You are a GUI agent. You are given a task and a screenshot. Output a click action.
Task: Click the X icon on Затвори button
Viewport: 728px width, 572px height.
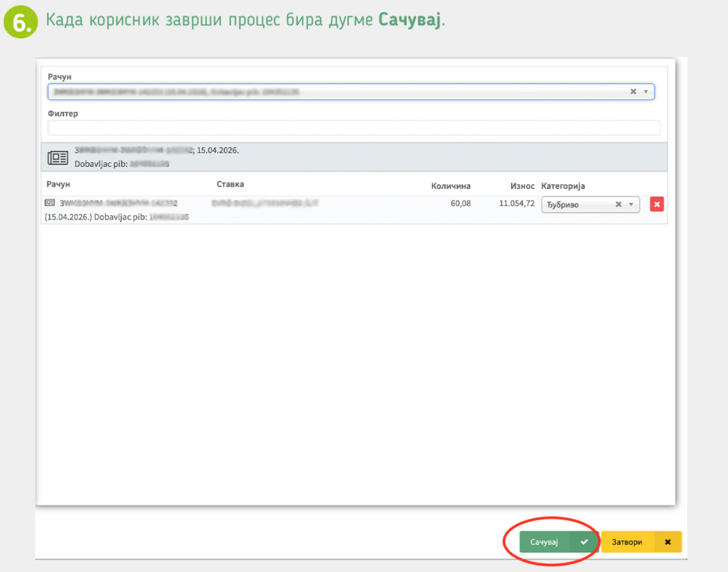(668, 541)
